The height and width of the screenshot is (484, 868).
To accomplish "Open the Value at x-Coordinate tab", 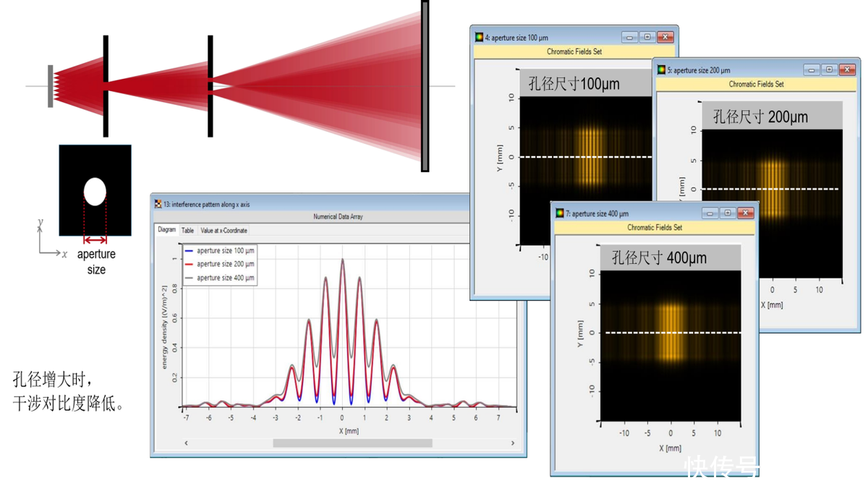I will 224,230.
